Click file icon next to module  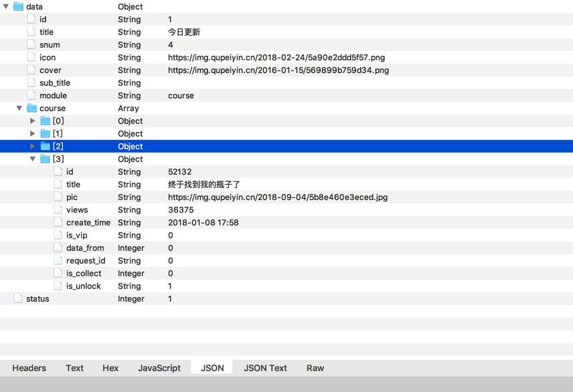click(31, 96)
